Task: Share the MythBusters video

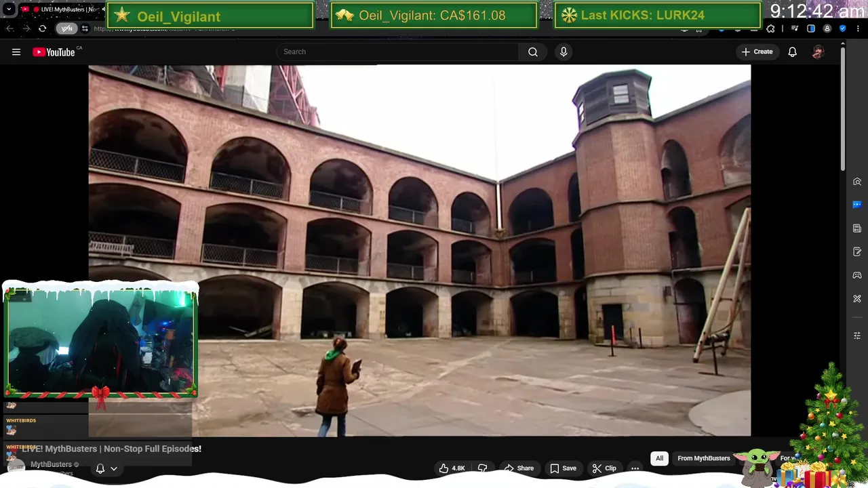Action: tap(519, 468)
